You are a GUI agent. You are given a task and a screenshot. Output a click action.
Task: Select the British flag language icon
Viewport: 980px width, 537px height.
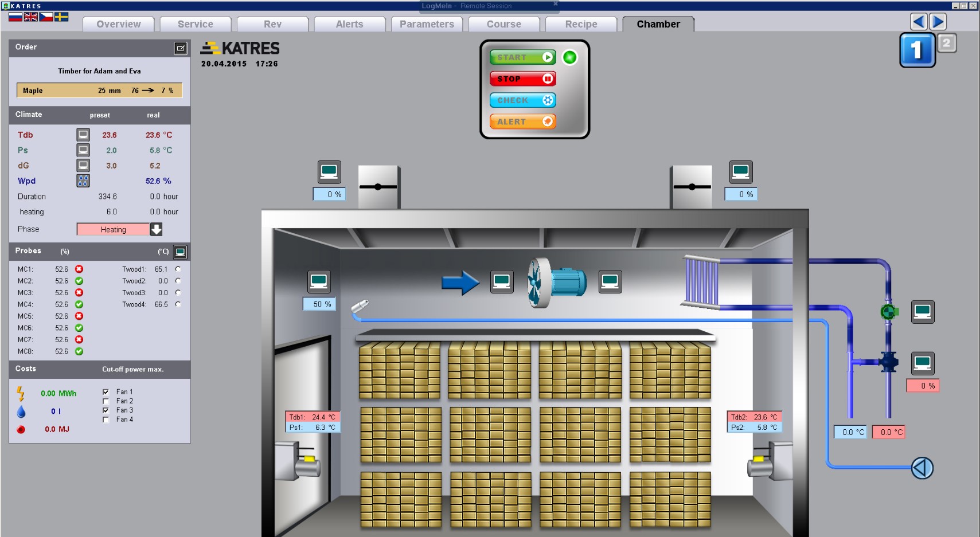31,17
